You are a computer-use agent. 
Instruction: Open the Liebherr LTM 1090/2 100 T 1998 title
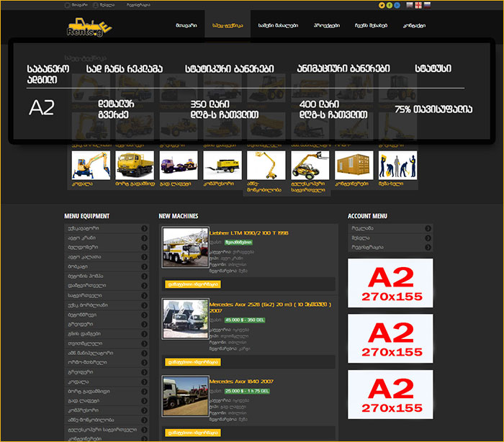click(x=249, y=233)
